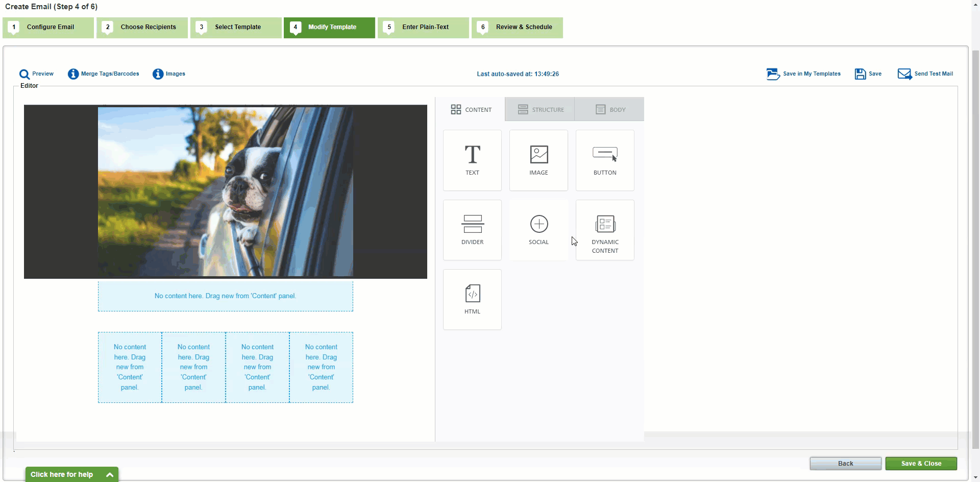Select the full-width empty content placeholder
The image size is (980, 482).
point(226,296)
